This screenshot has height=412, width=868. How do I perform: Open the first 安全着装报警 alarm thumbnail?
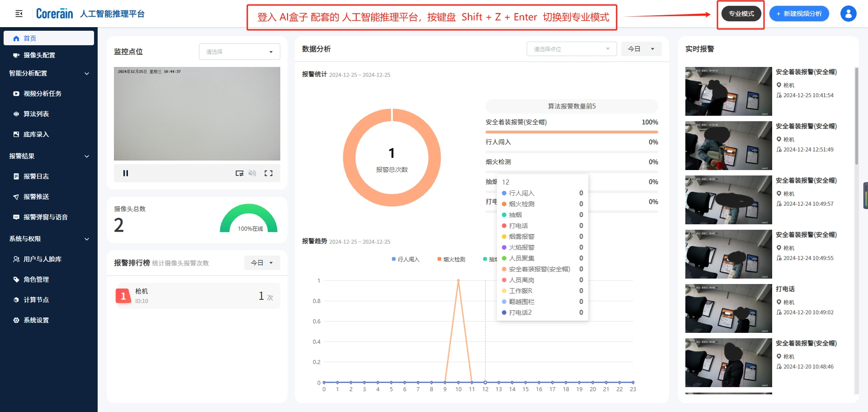(728, 91)
